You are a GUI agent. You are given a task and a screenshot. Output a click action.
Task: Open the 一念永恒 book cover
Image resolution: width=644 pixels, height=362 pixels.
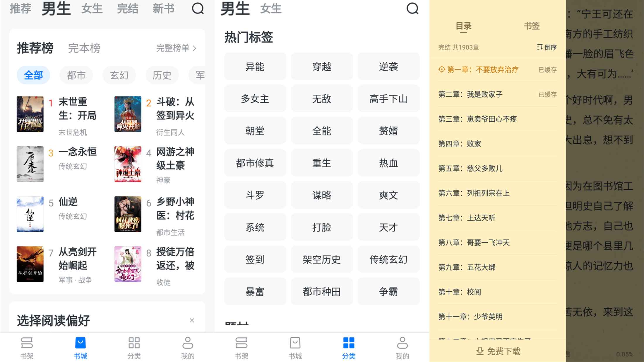coord(30,164)
